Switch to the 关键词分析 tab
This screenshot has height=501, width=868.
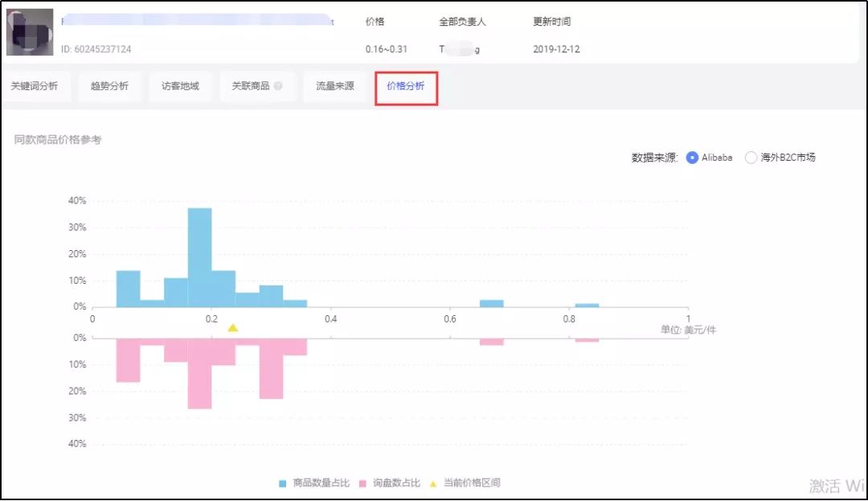click(x=37, y=87)
